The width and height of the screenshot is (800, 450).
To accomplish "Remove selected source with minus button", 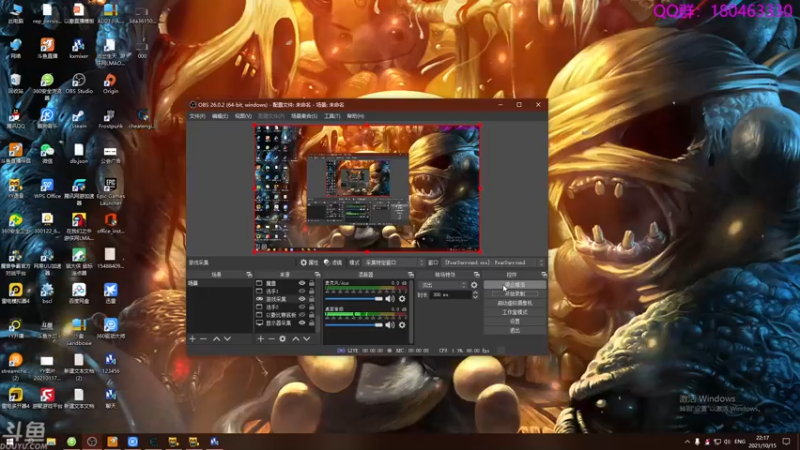I will point(271,339).
